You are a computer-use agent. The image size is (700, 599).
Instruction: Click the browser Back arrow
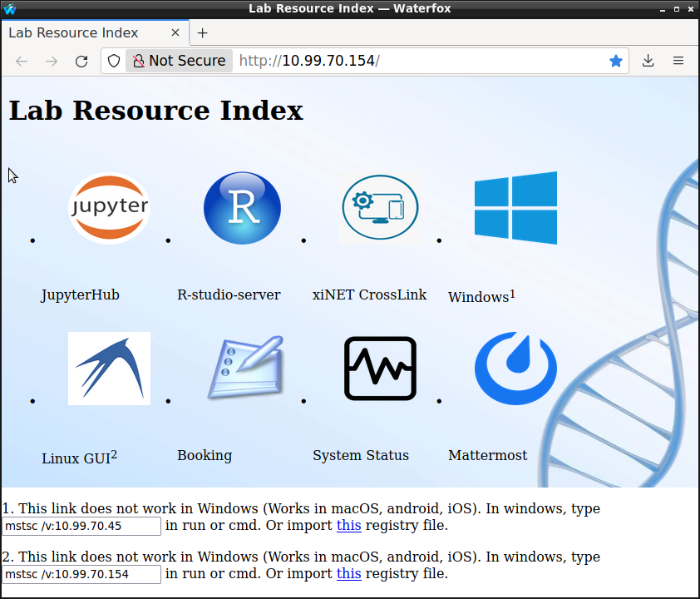pos(22,61)
